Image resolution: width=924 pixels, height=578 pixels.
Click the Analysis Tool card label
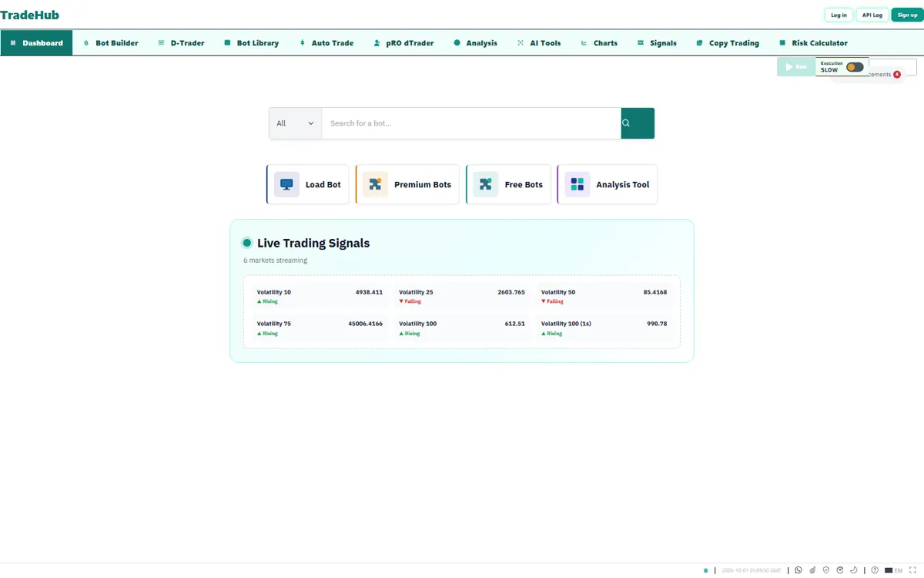tap(623, 185)
